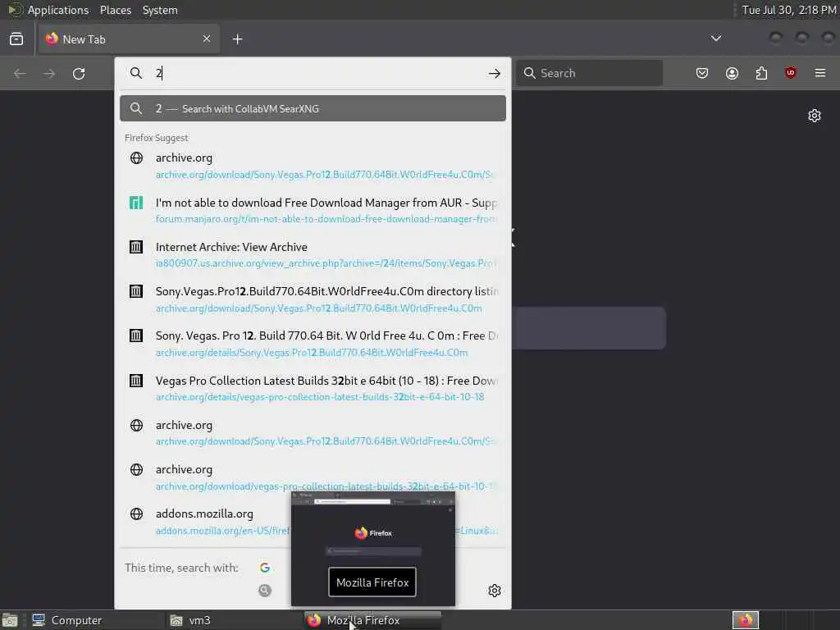Screen dimensions: 840x630
Task: Open a new tab with plus button
Action: pyautogui.click(x=237, y=39)
